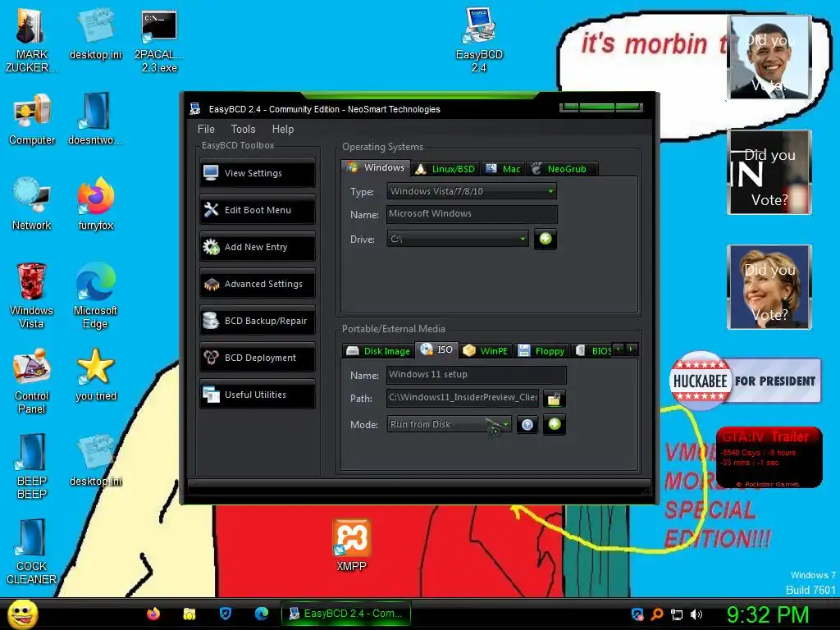Open upper desktop.ini file beside MARK ZUCKER

[95, 34]
